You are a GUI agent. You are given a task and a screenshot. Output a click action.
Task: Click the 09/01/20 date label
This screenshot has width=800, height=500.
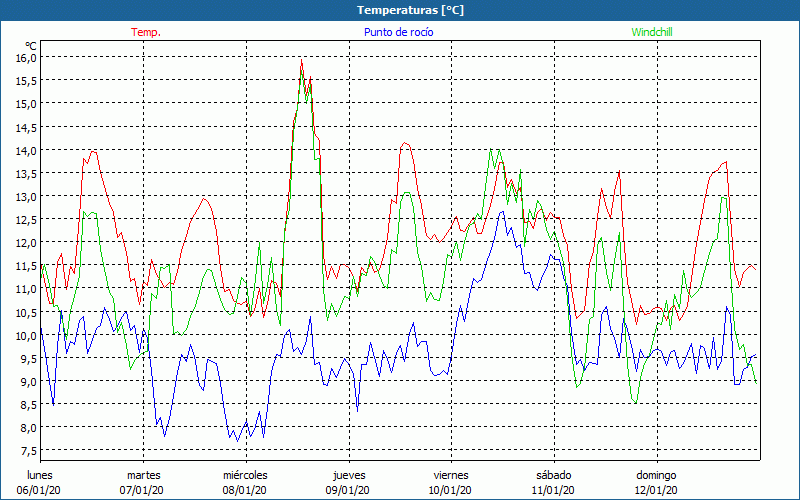pos(347,490)
